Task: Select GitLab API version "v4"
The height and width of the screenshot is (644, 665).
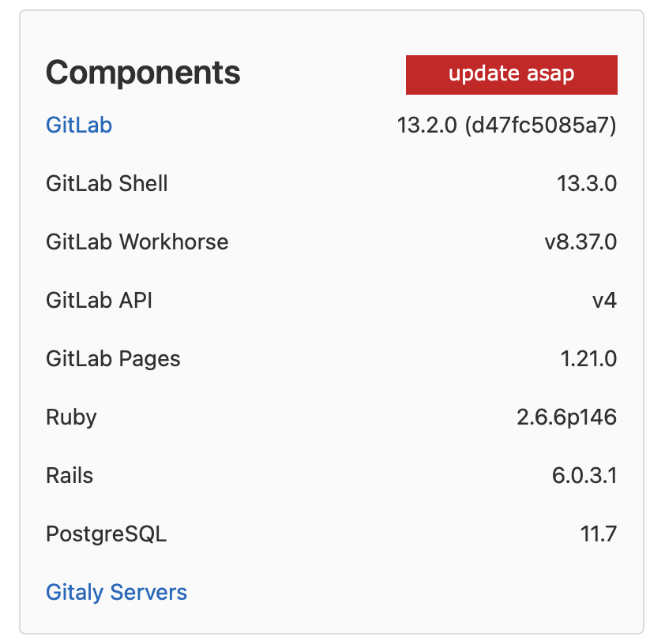Action: click(x=604, y=301)
